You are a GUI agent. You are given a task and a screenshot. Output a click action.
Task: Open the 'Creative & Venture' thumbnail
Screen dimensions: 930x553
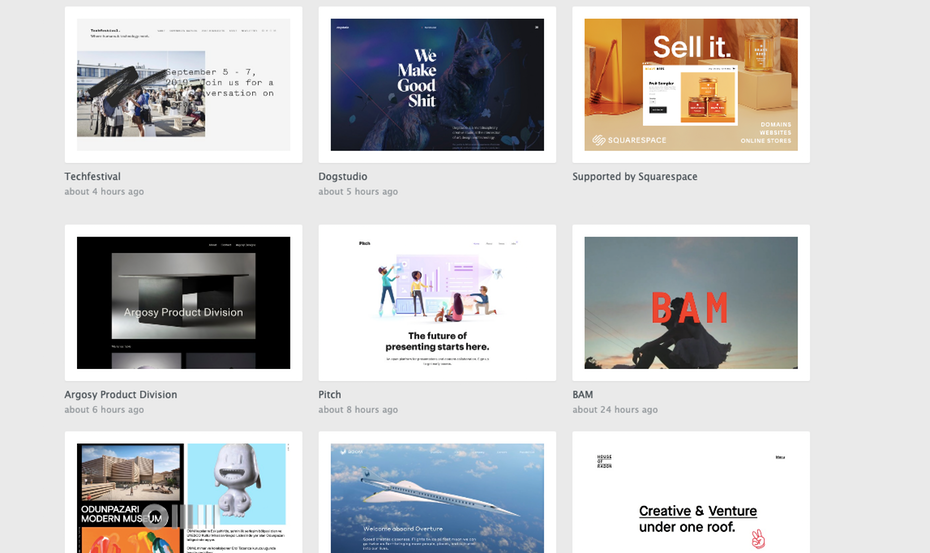coord(691,492)
